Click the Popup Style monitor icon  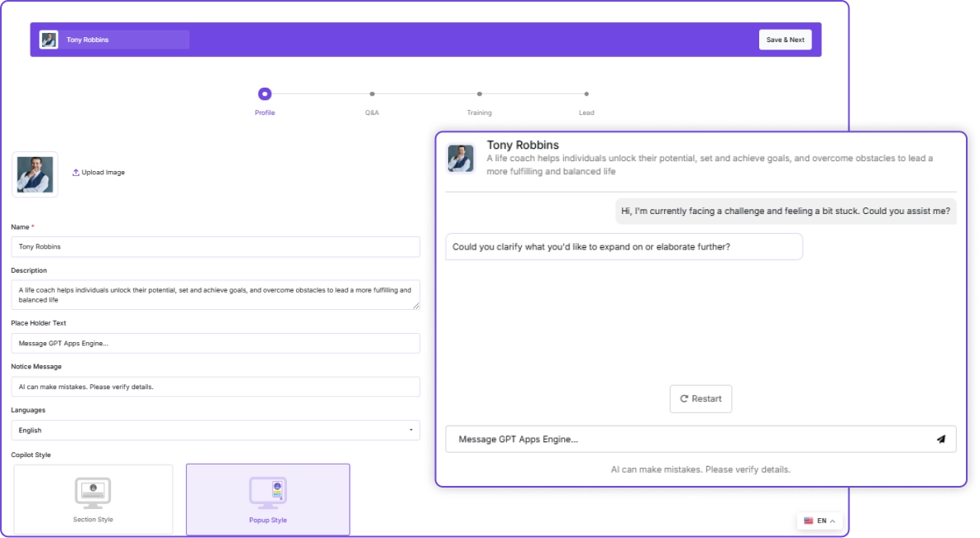pos(268,493)
